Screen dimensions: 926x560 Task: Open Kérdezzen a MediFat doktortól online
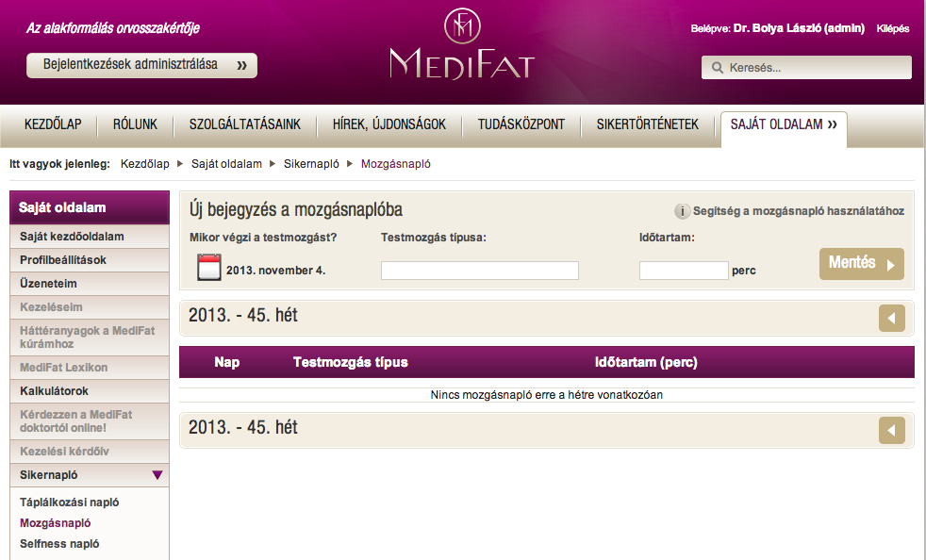coord(90,421)
